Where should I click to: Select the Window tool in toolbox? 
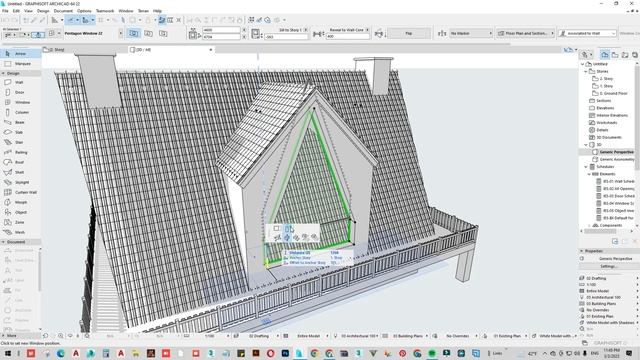[20, 102]
